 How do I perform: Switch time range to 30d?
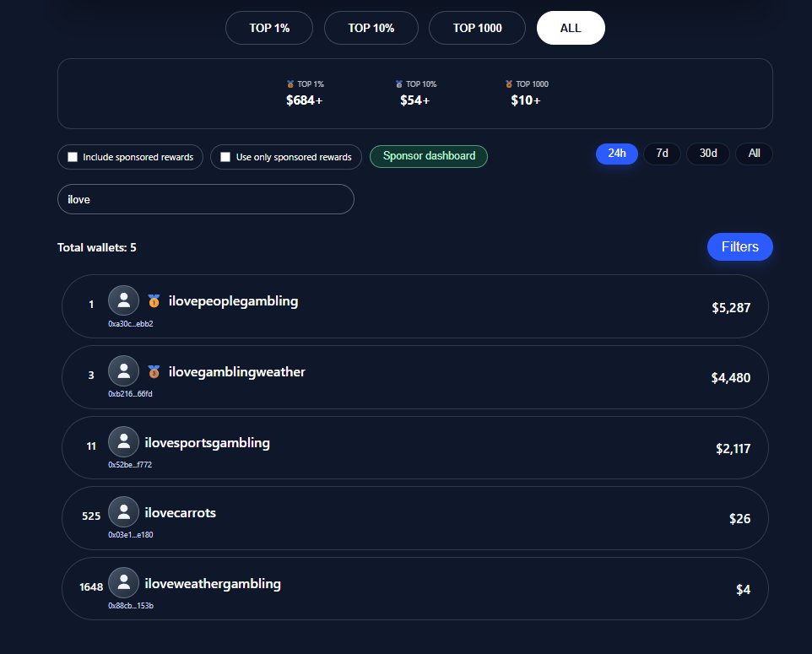click(708, 154)
